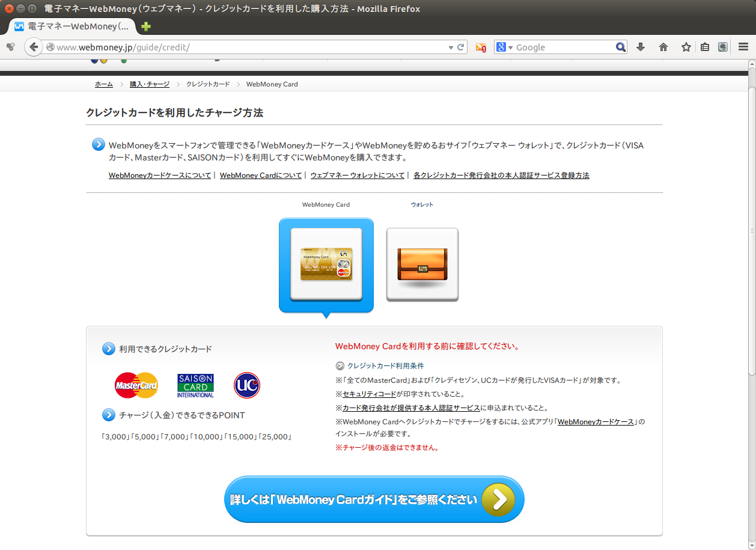The width and height of the screenshot is (756, 550).
Task: Click the site identity globe icon in the address bar
Action: [x=50, y=47]
